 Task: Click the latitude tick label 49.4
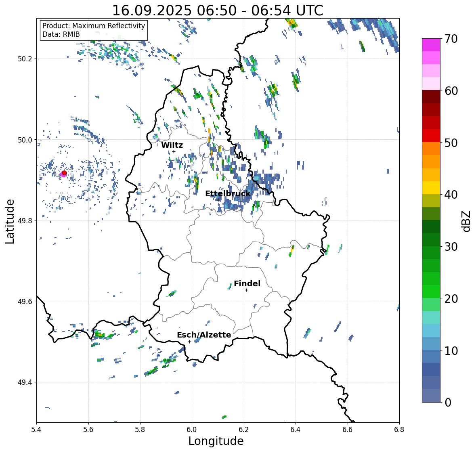[25, 382]
